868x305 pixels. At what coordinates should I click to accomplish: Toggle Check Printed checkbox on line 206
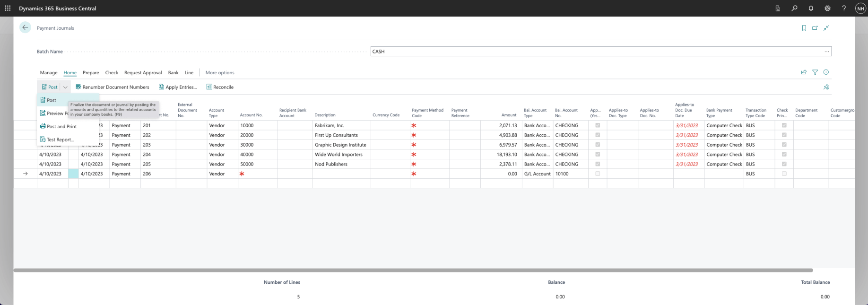784,174
